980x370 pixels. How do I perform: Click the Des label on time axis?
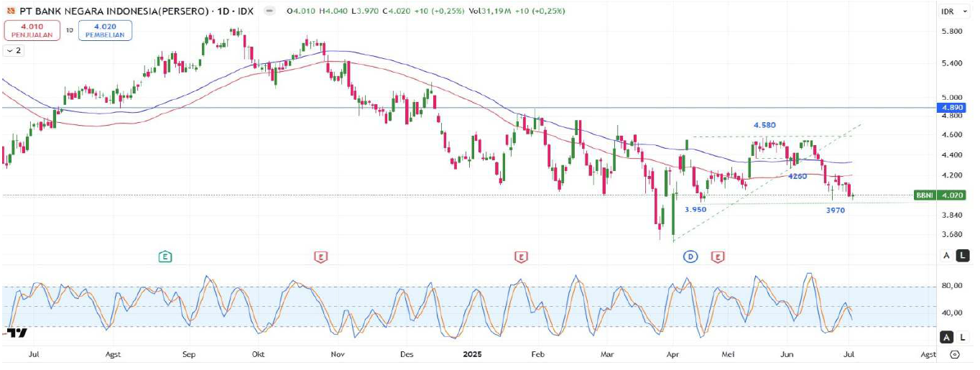point(407,354)
